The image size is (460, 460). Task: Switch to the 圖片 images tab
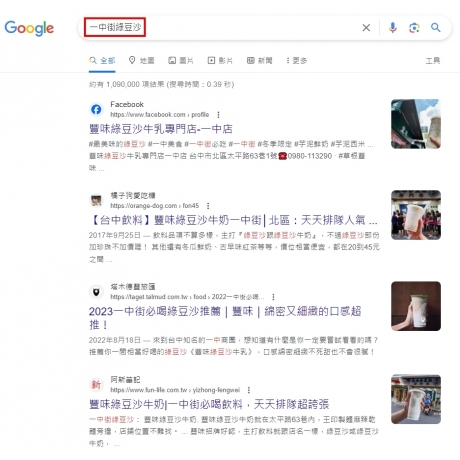pyautogui.click(x=181, y=60)
